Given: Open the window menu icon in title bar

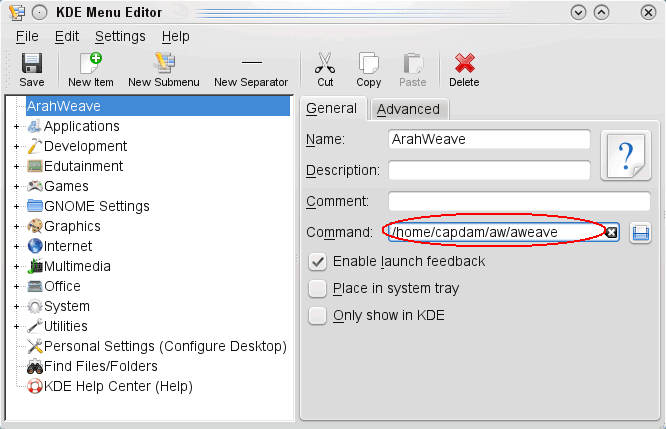Looking at the screenshot, I should 17,12.
